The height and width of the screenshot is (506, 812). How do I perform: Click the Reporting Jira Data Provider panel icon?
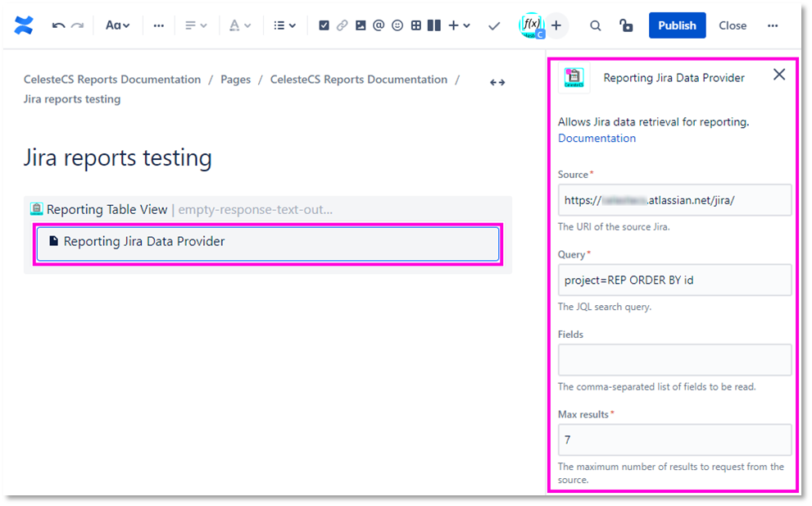point(574,78)
